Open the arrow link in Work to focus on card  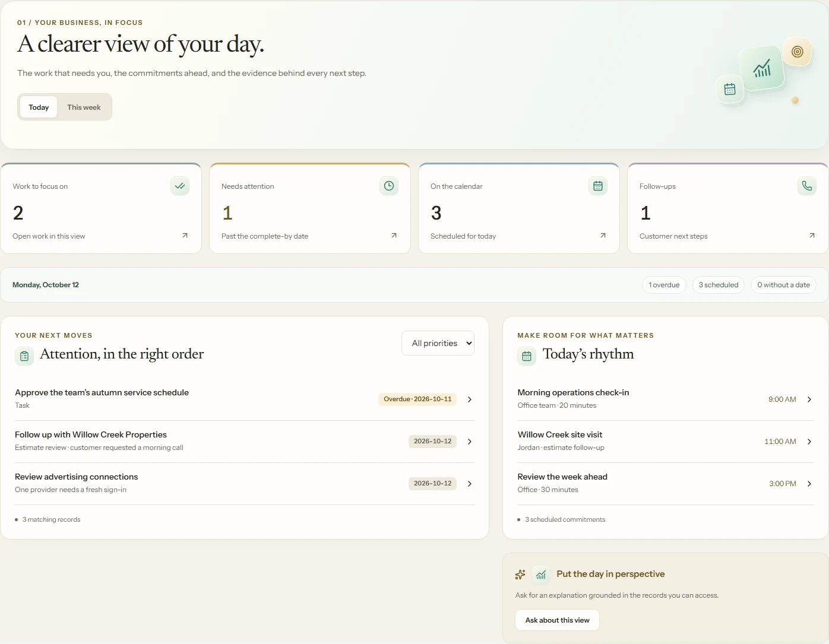pyautogui.click(x=185, y=236)
